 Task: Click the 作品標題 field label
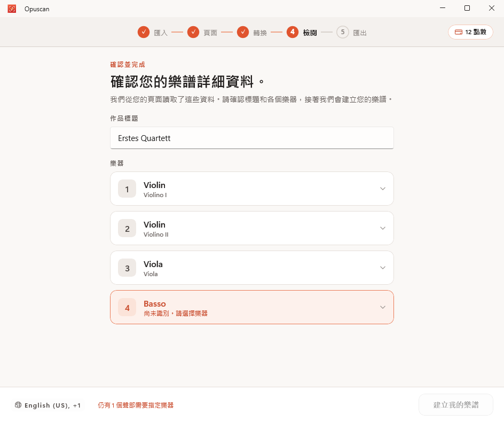124,119
